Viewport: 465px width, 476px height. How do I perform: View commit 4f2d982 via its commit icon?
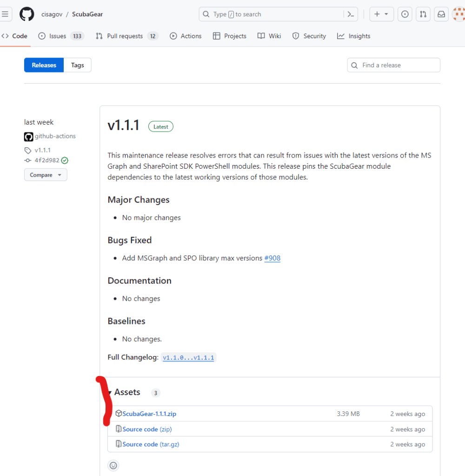(x=28, y=160)
